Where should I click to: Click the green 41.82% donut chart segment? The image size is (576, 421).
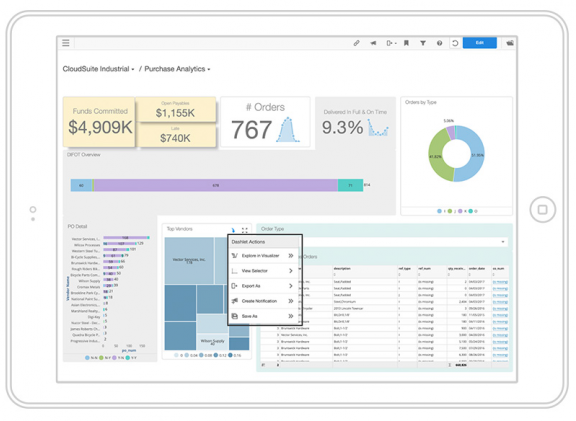(437, 156)
